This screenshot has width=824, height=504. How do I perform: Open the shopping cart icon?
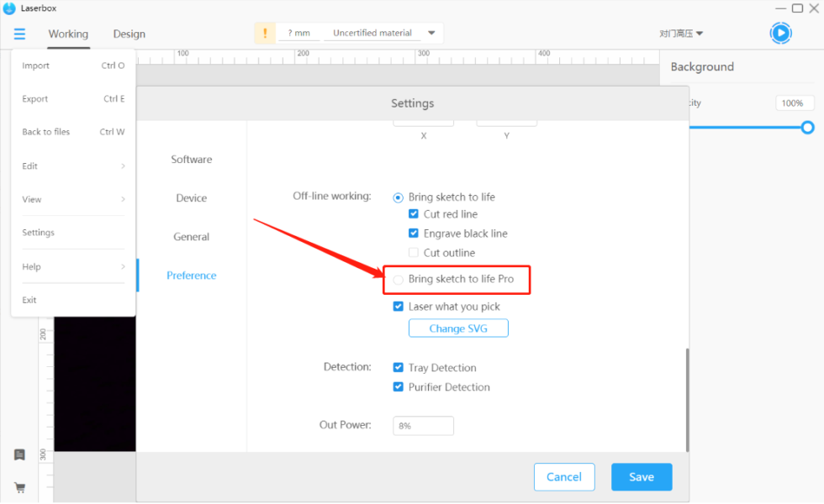tap(20, 488)
